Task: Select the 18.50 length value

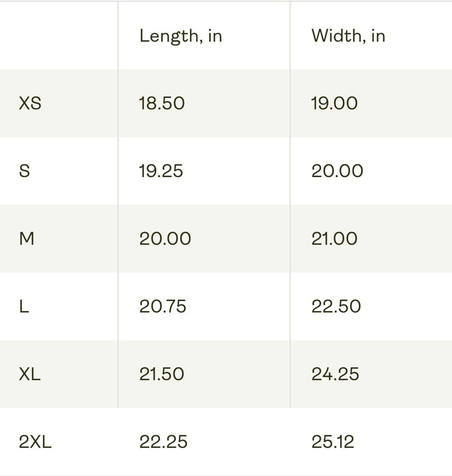Action: (162, 103)
